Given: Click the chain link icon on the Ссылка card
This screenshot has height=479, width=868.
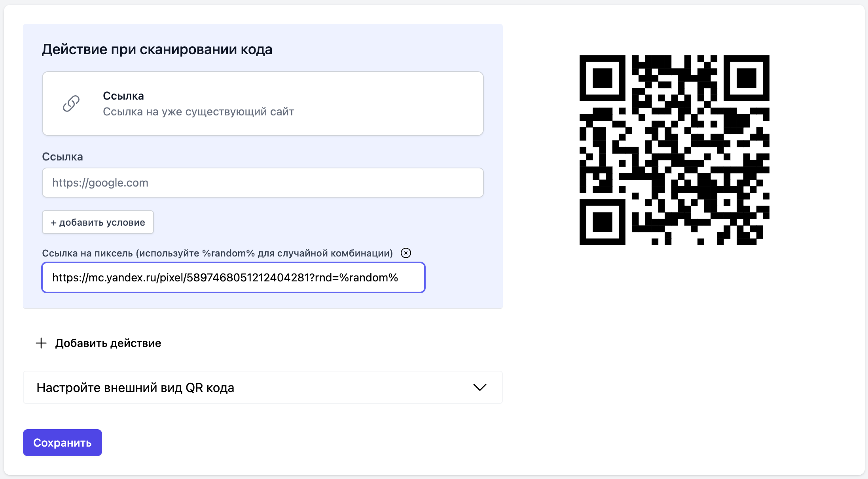Looking at the screenshot, I should (70, 104).
